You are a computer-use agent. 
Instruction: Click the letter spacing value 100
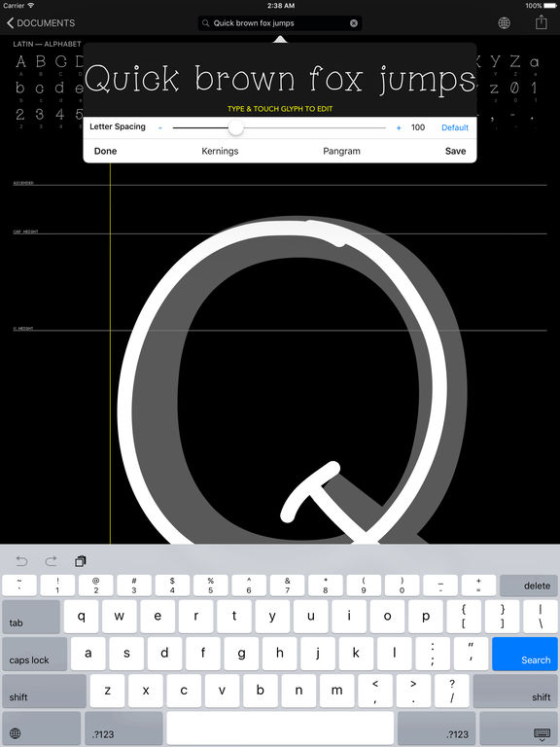click(x=418, y=127)
